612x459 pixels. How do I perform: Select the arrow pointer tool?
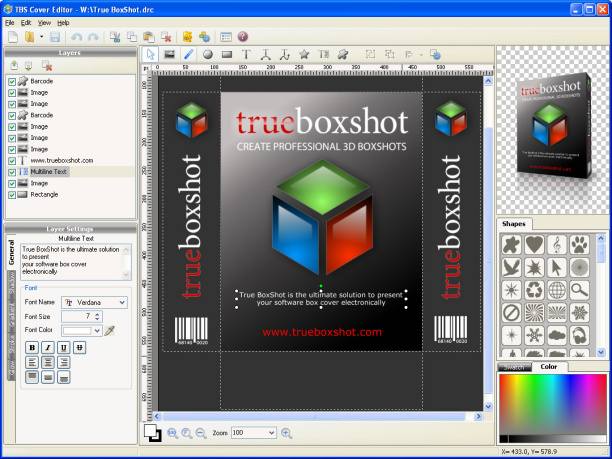tap(150, 55)
